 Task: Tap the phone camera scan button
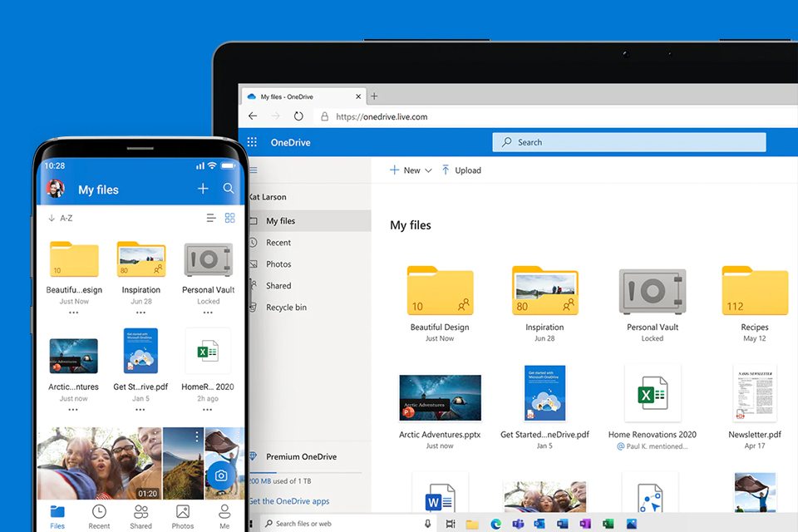(x=221, y=475)
